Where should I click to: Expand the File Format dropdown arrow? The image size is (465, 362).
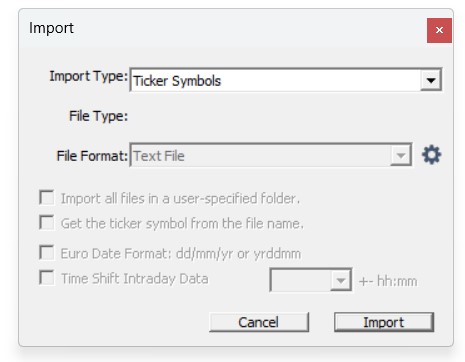[401, 155]
